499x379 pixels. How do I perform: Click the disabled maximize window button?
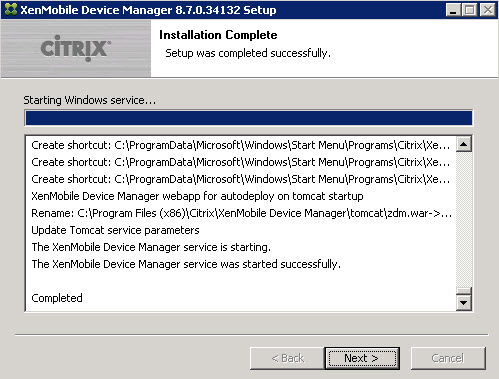(470, 10)
